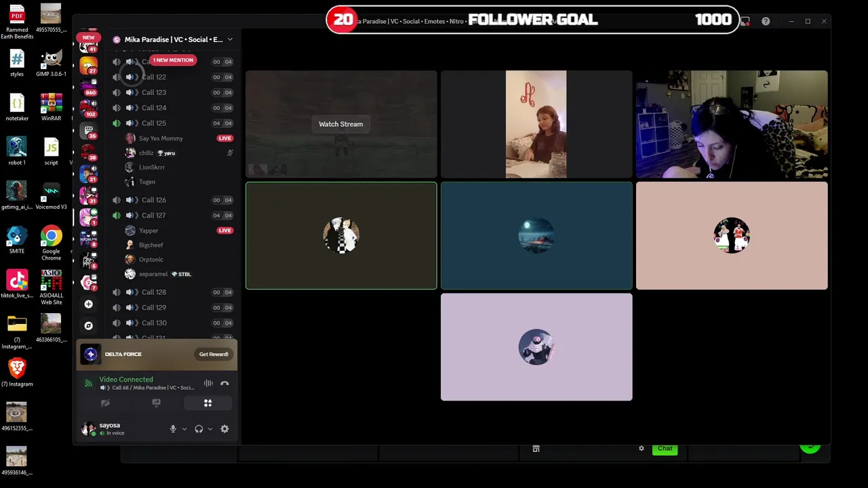Focus the pink tile with red-dress avatar
Image resolution: width=868 pixels, height=488 pixels.
coord(732,235)
